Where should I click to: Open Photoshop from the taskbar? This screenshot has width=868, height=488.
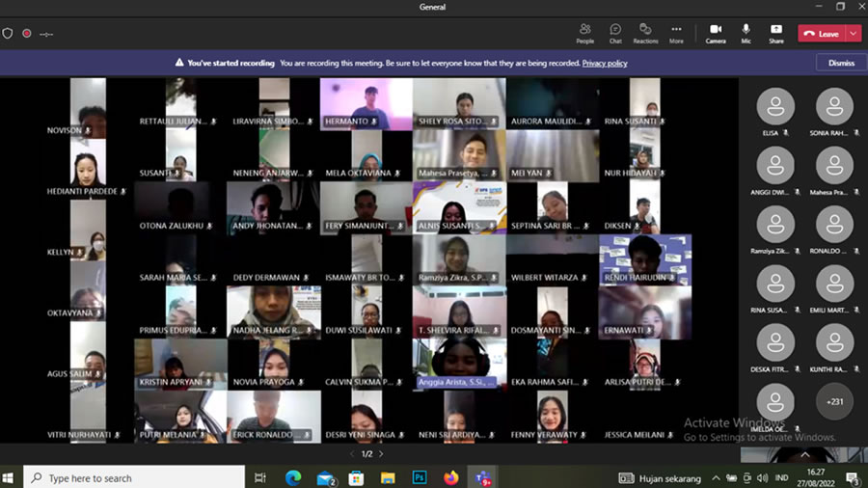pos(420,477)
